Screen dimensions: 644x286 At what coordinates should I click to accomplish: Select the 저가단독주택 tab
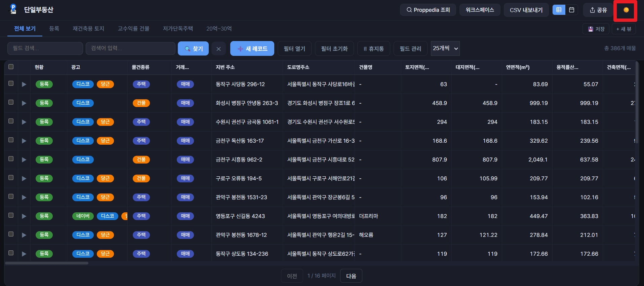(x=178, y=29)
